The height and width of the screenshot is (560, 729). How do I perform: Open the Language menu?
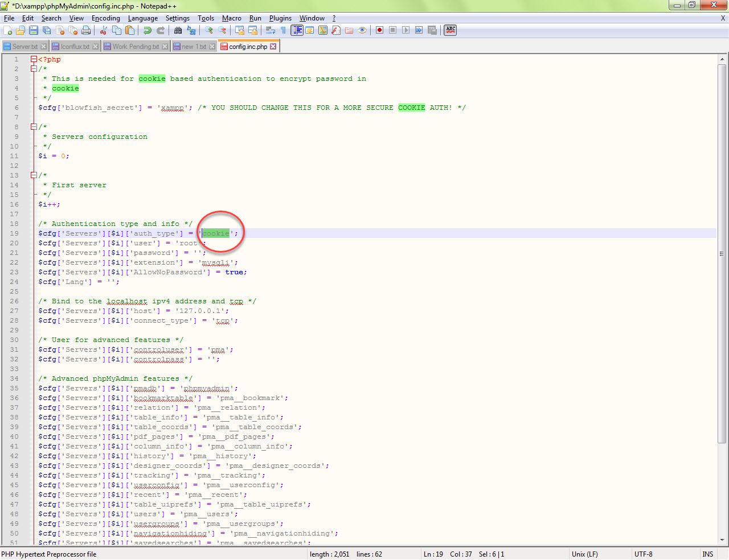(143, 18)
